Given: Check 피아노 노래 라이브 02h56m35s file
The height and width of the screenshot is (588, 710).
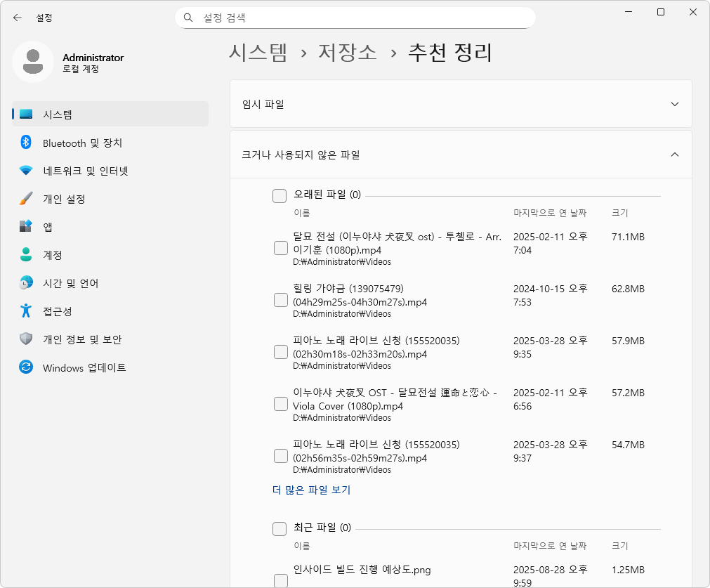Looking at the screenshot, I should point(281,456).
